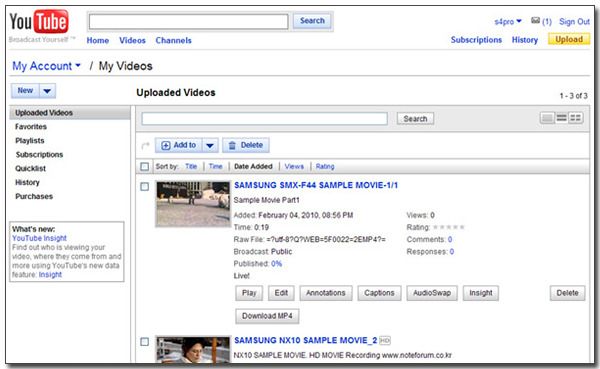Open the SMX-F44 video thumbnail

pyautogui.click(x=193, y=204)
